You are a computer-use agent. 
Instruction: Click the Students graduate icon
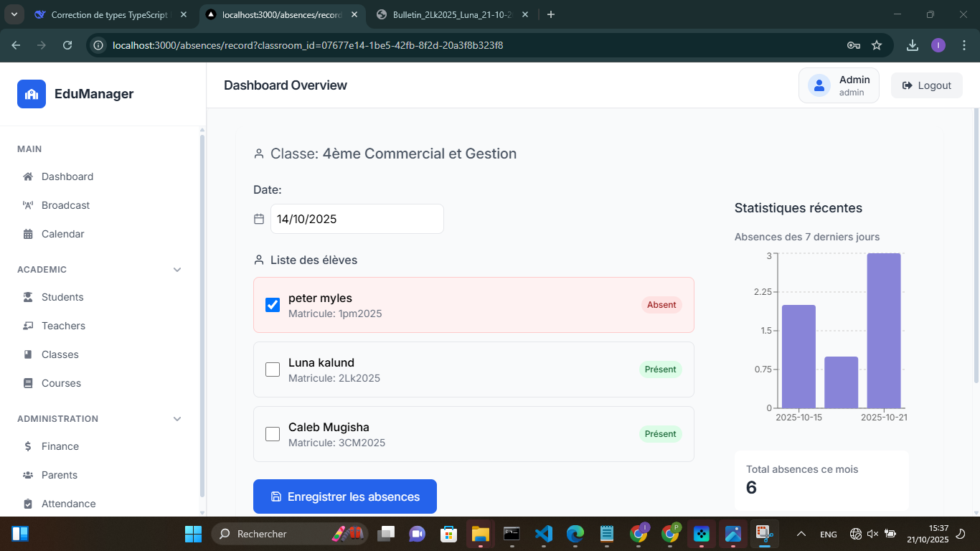(x=28, y=297)
